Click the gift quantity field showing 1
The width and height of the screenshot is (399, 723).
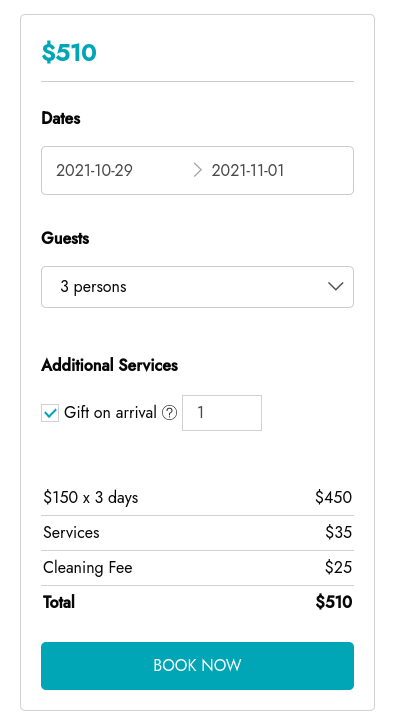pos(222,413)
